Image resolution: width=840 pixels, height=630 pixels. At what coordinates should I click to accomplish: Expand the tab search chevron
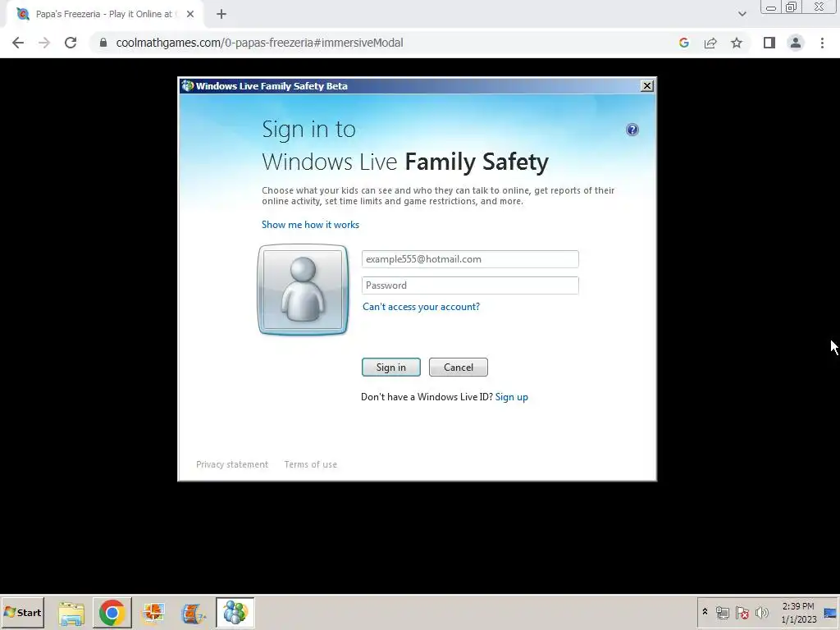click(742, 14)
